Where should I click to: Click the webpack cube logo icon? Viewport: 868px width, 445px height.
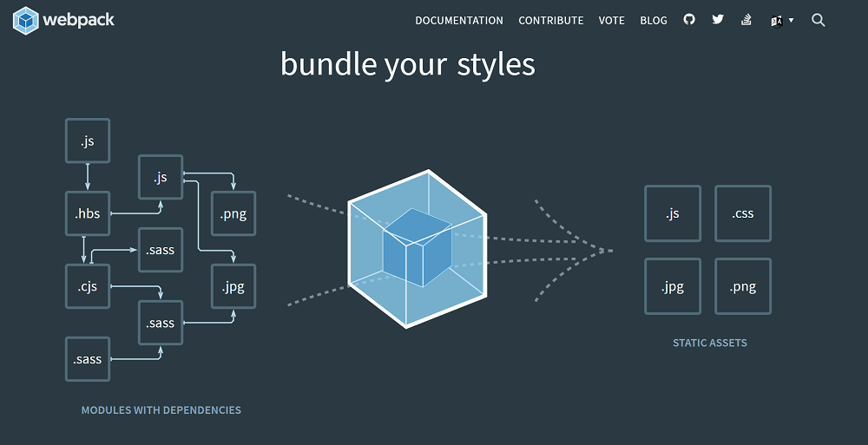[25, 21]
